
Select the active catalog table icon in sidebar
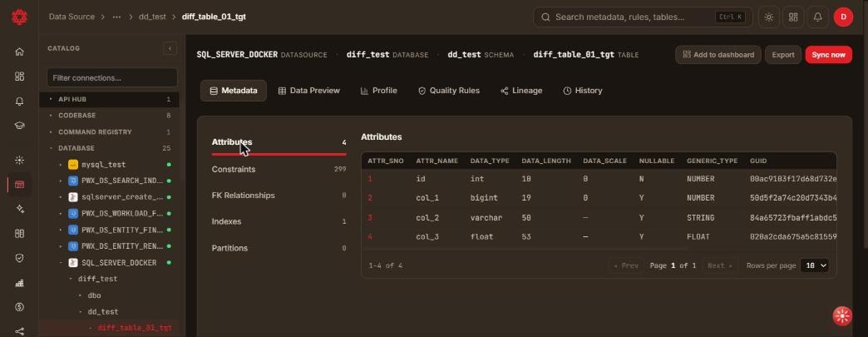point(19,185)
